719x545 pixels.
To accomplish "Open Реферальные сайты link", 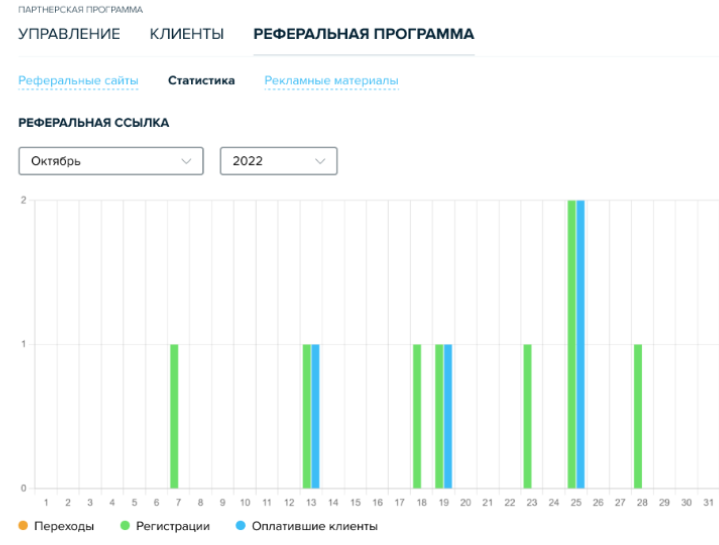I will [78, 81].
